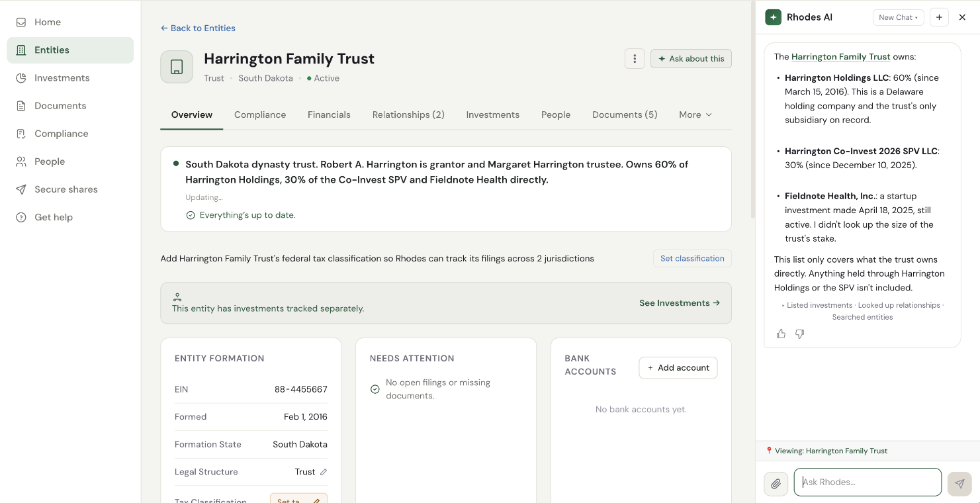Switch to the Compliance tab

point(260,114)
